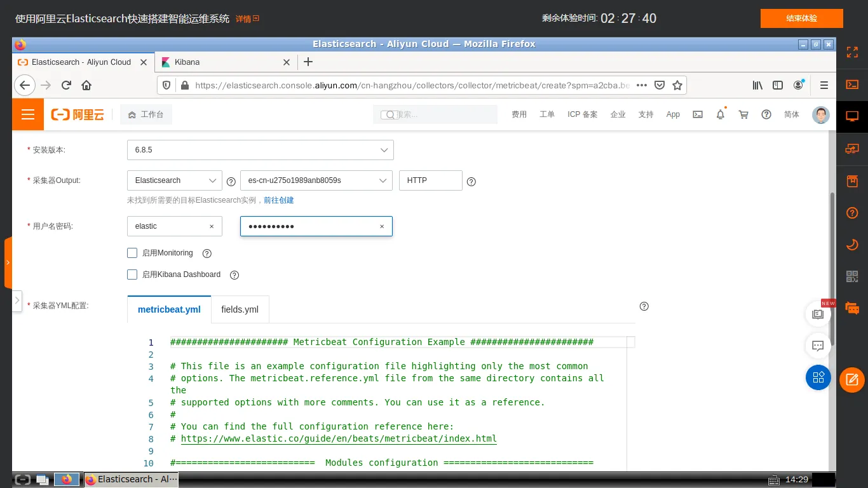Enable 启用Kibana Dashboard checkbox
The width and height of the screenshot is (868, 488).
132,274
